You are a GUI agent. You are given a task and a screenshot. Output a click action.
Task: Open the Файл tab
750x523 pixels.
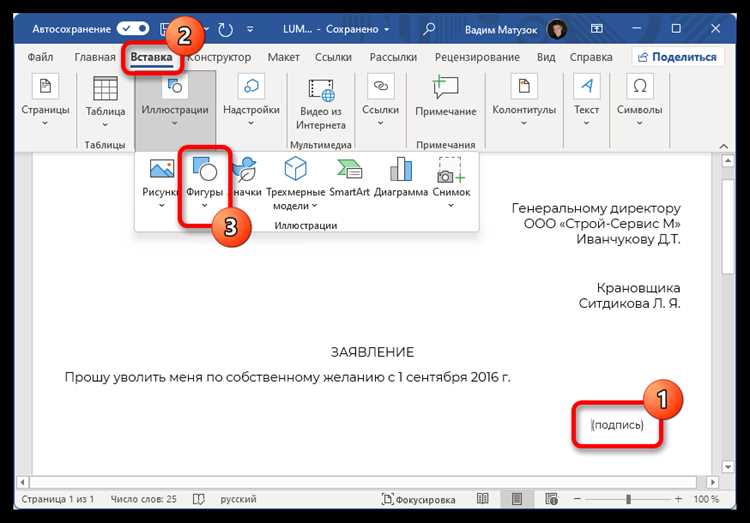click(x=40, y=57)
